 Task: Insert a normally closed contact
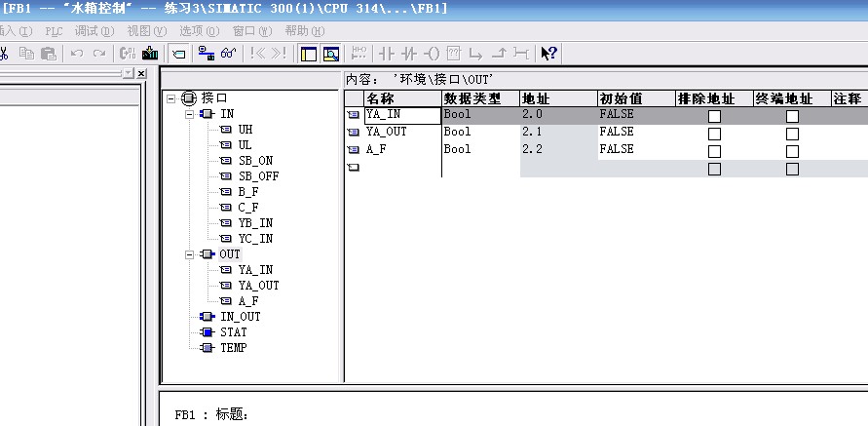409,53
